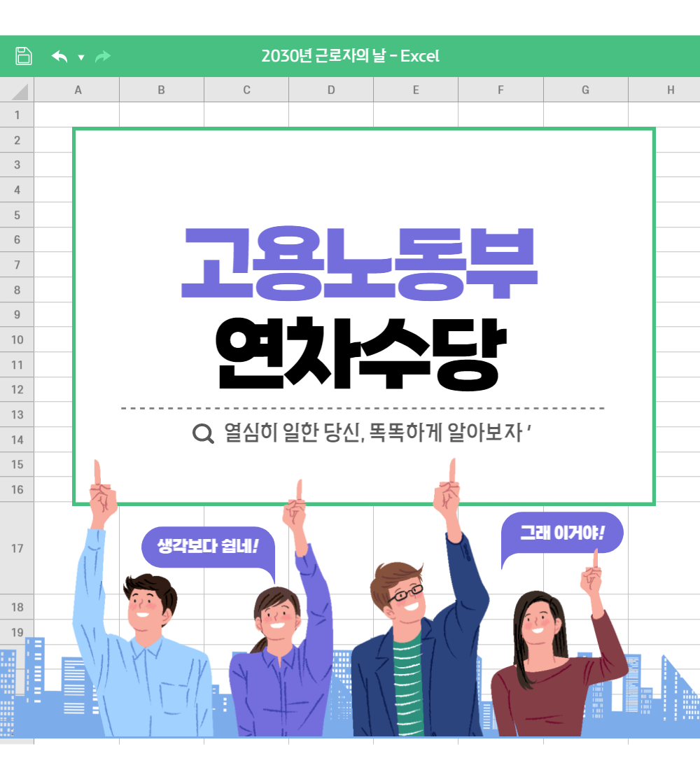Select column G header
Viewport: 700px width, 770px height.
pyautogui.click(x=585, y=90)
